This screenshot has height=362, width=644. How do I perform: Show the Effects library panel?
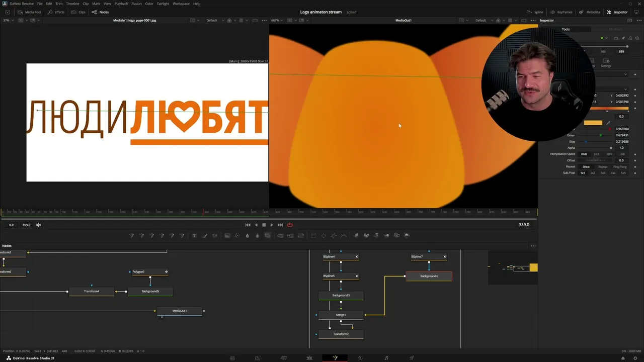(x=56, y=12)
